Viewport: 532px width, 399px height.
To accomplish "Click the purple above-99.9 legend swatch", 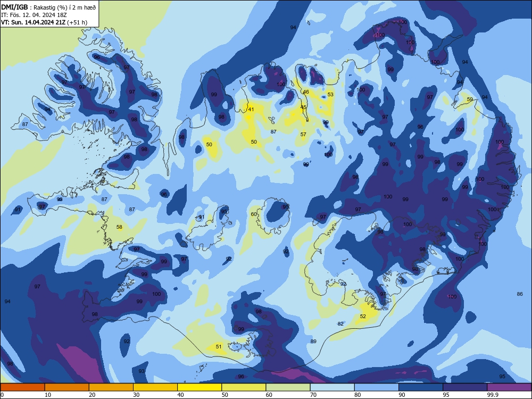I will coord(509,387).
